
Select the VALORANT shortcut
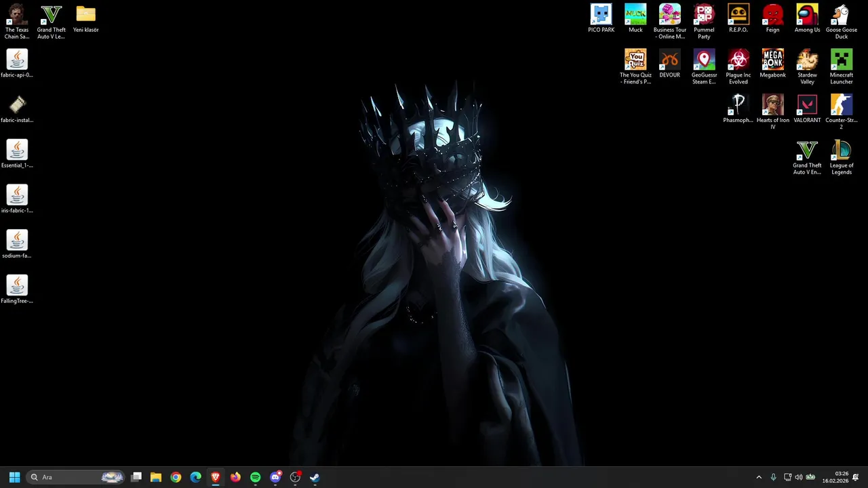point(807,109)
